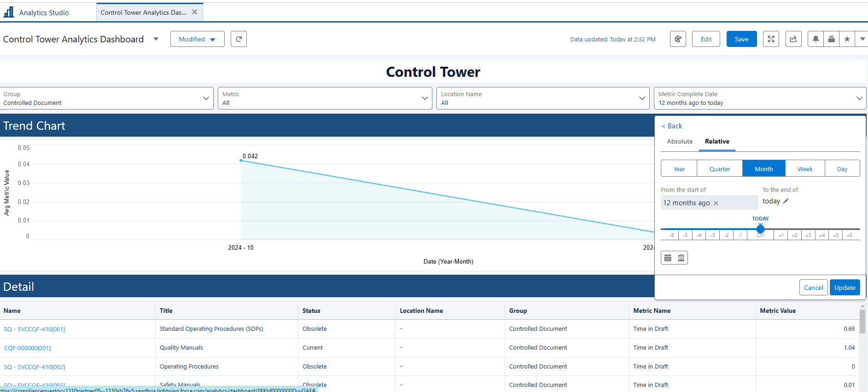Switch to the Absolute date tab
This screenshot has height=392, width=868.
click(680, 142)
